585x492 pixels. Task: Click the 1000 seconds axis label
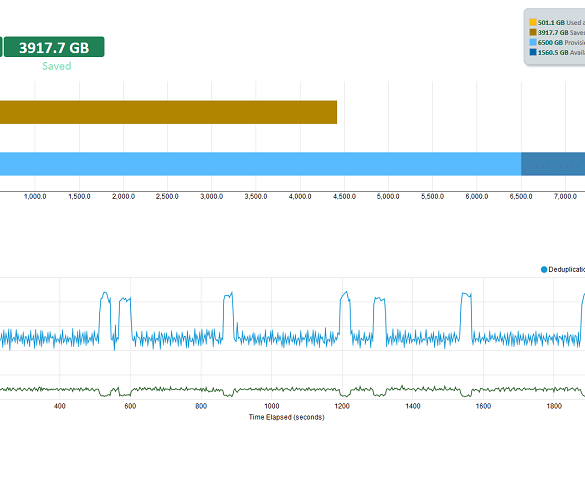272,406
